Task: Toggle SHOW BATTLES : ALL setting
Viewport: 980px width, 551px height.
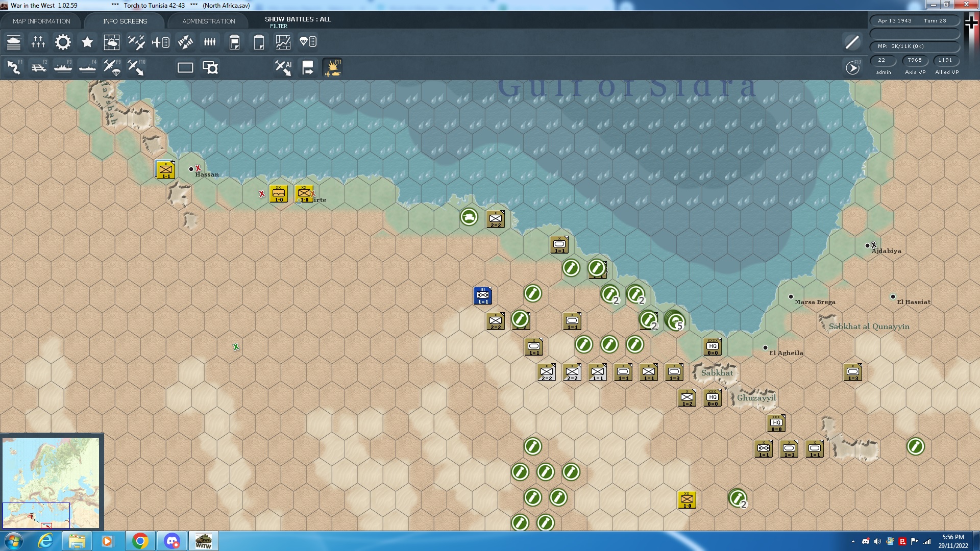Action: [x=298, y=19]
